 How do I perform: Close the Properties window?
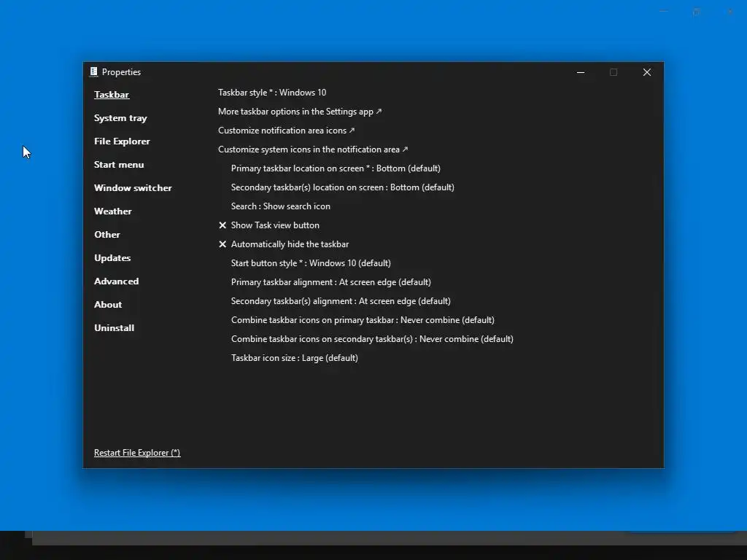(x=646, y=72)
